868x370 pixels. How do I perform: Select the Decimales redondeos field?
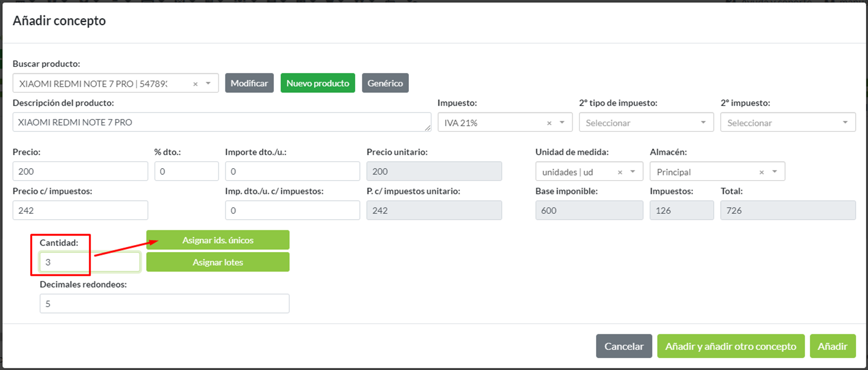click(x=164, y=304)
